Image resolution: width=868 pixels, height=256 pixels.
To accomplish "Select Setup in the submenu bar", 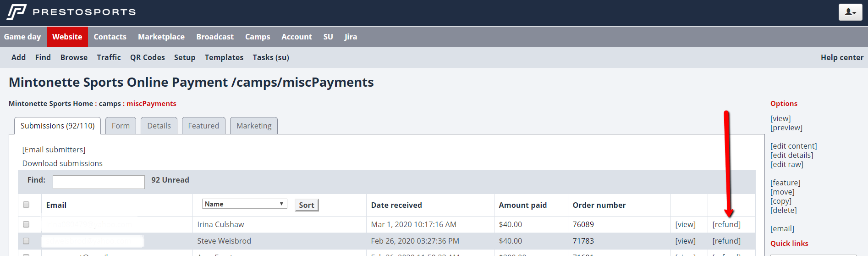I will [185, 57].
